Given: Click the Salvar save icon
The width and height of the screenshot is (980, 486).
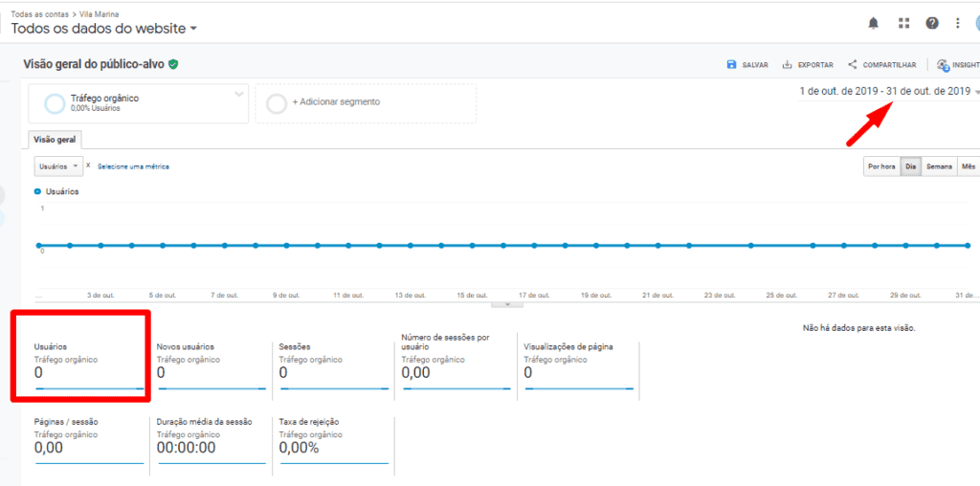Looking at the screenshot, I should [732, 65].
